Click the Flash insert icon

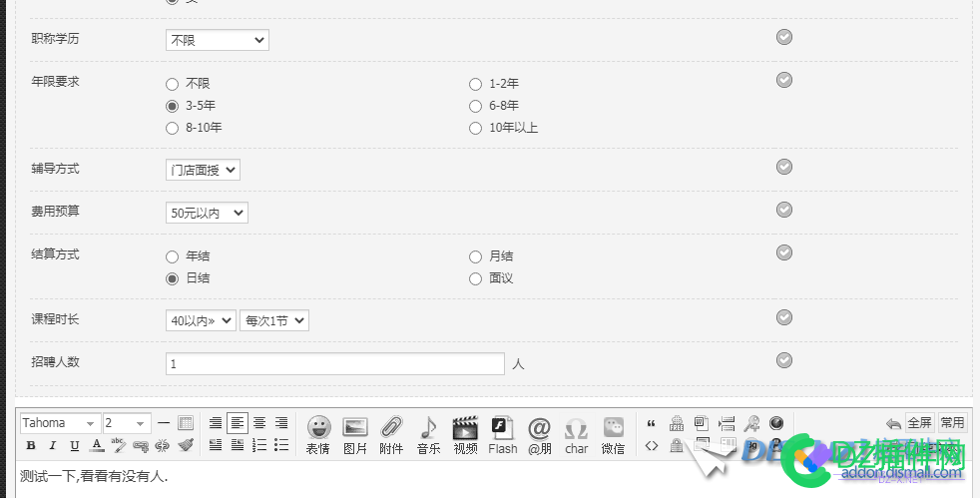503,435
